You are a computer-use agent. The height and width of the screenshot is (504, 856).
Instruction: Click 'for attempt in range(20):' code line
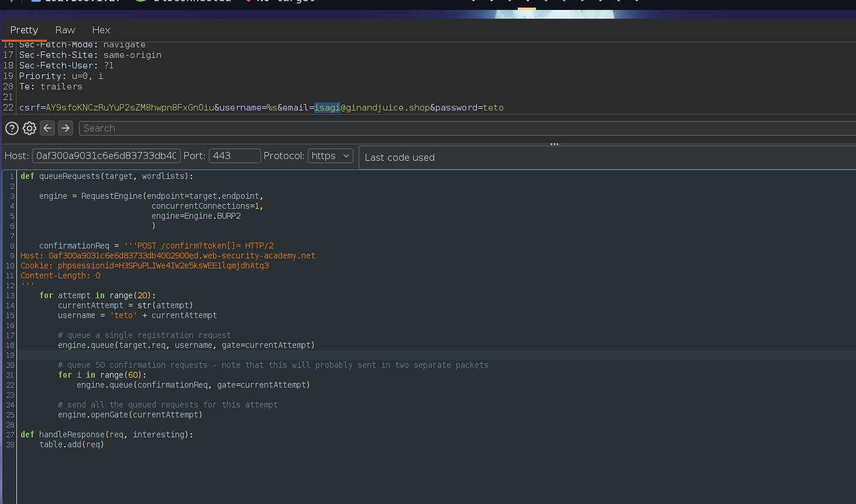coord(98,295)
